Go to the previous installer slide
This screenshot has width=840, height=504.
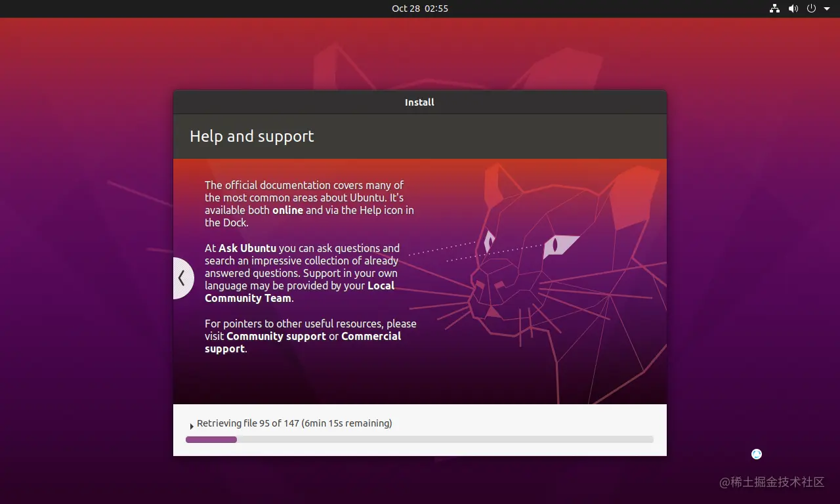(182, 278)
